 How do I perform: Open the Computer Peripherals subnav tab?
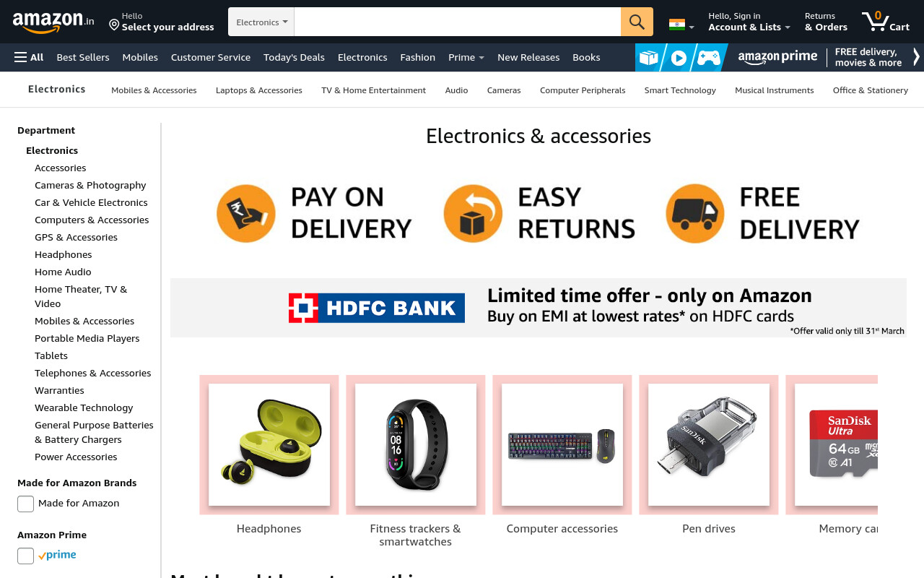(x=583, y=90)
